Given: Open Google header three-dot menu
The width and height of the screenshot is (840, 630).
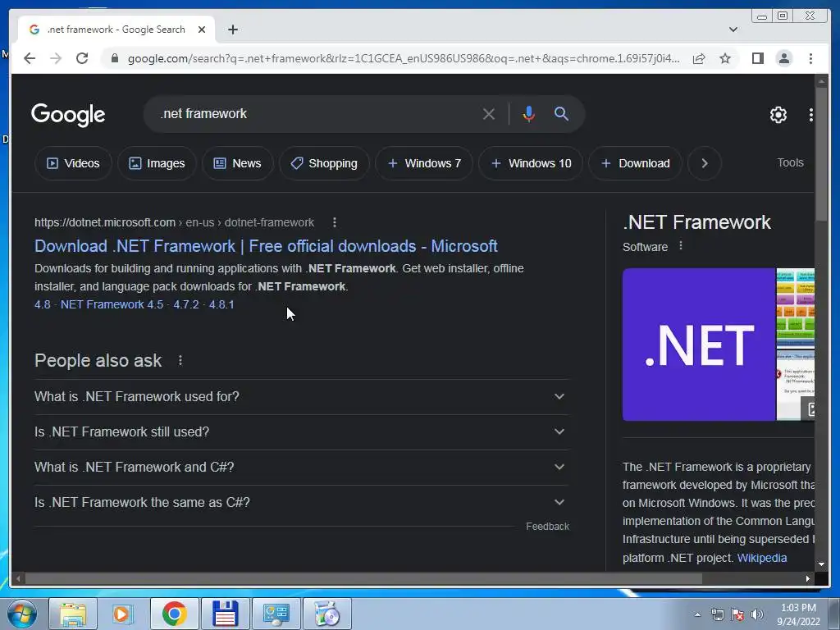Looking at the screenshot, I should pyautogui.click(x=810, y=114).
